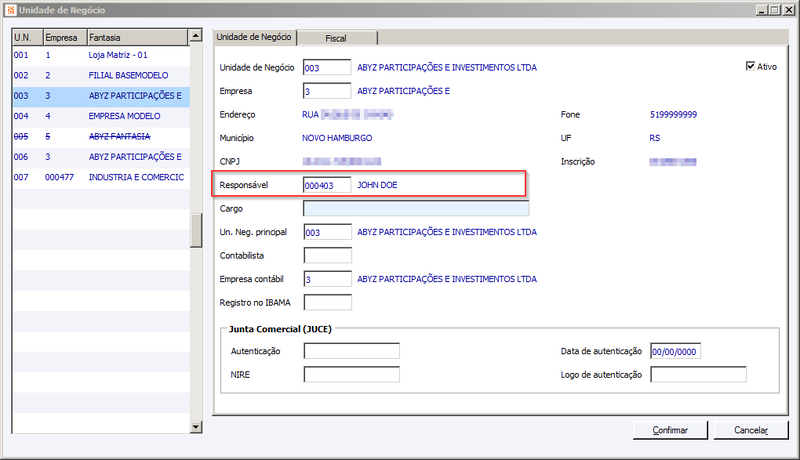This screenshot has height=460, width=800.
Task: Click the Logo de autenticação field
Action: (698, 374)
